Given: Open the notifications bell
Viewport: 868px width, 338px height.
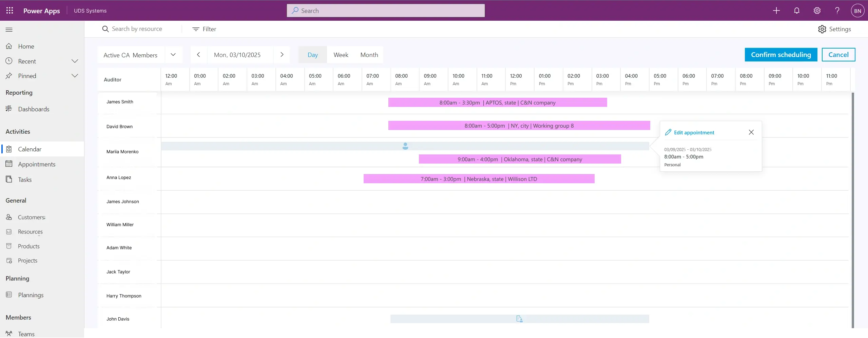Looking at the screenshot, I should [796, 11].
